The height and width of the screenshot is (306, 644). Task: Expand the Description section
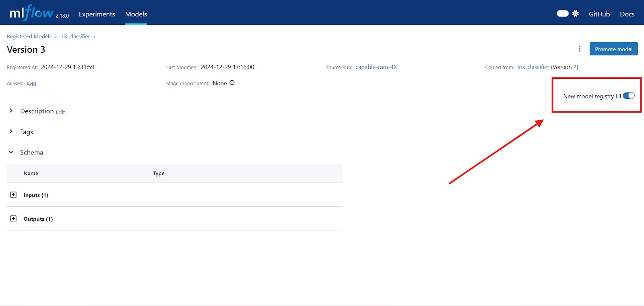pyautogui.click(x=11, y=111)
